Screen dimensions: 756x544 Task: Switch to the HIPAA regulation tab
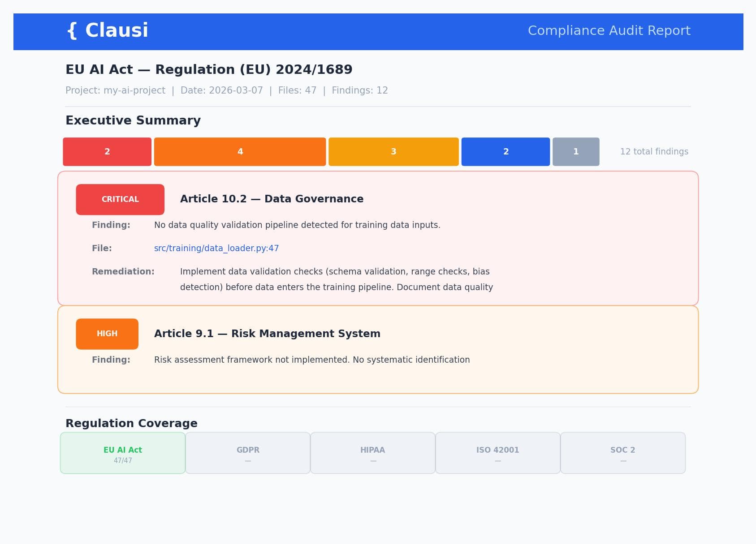[x=373, y=453]
